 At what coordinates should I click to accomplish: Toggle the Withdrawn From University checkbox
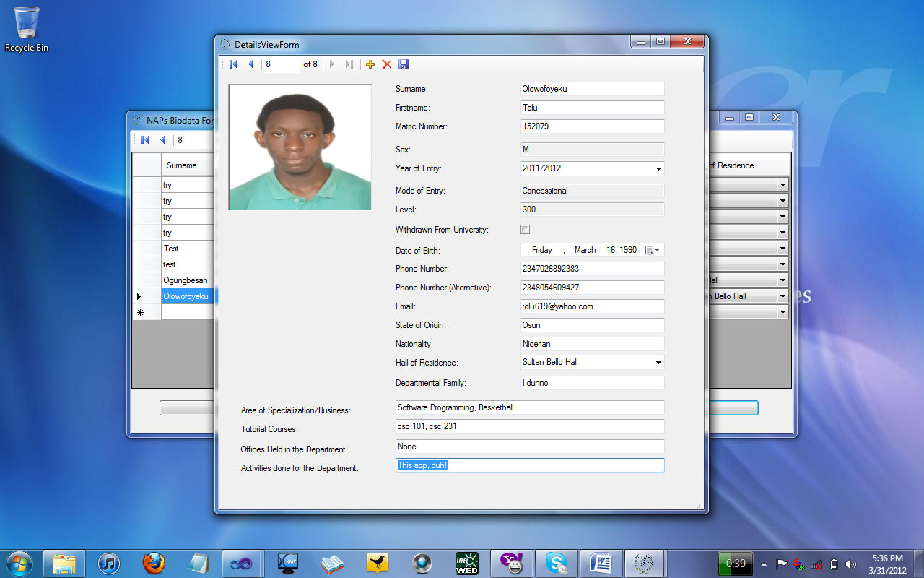pos(526,230)
